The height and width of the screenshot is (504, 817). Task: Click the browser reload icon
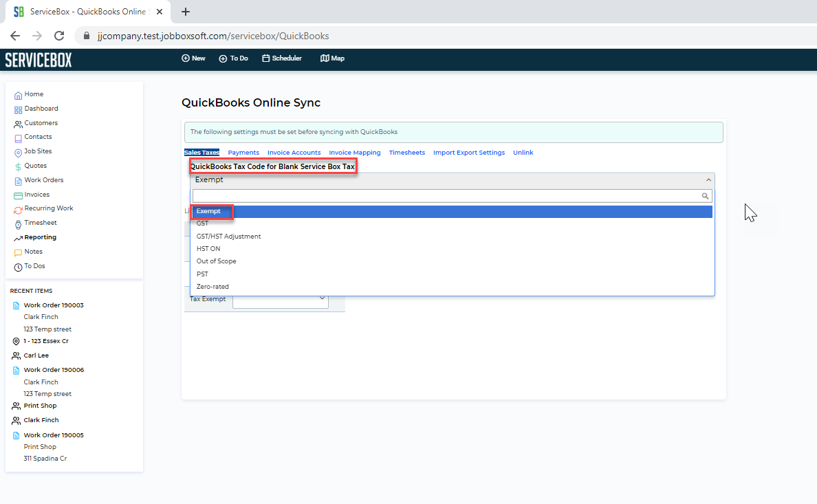(59, 36)
